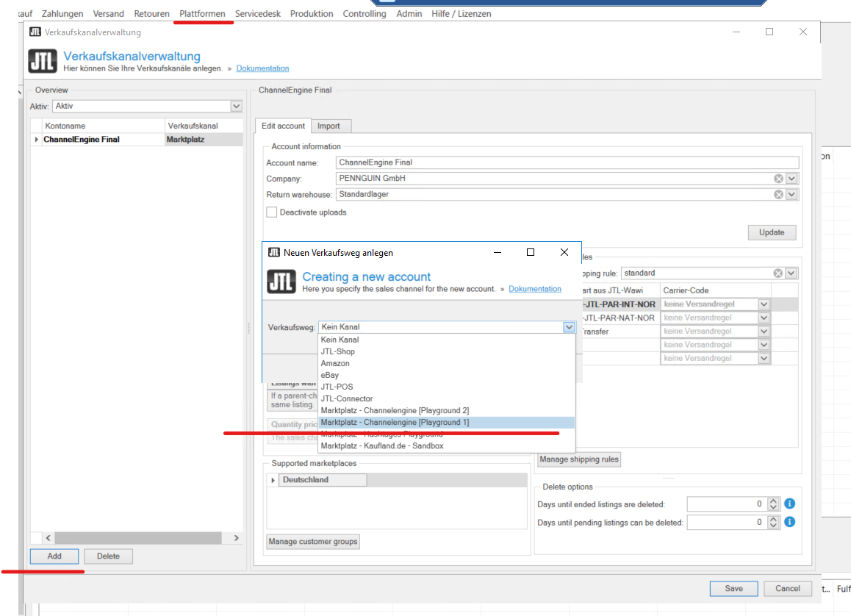
Task: Open the Aktiv filter dropdown
Action: (236, 107)
